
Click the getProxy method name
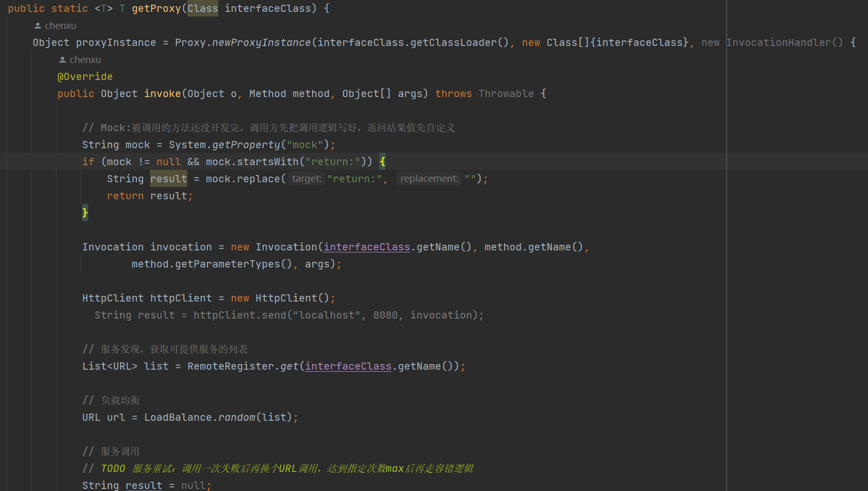coord(156,8)
